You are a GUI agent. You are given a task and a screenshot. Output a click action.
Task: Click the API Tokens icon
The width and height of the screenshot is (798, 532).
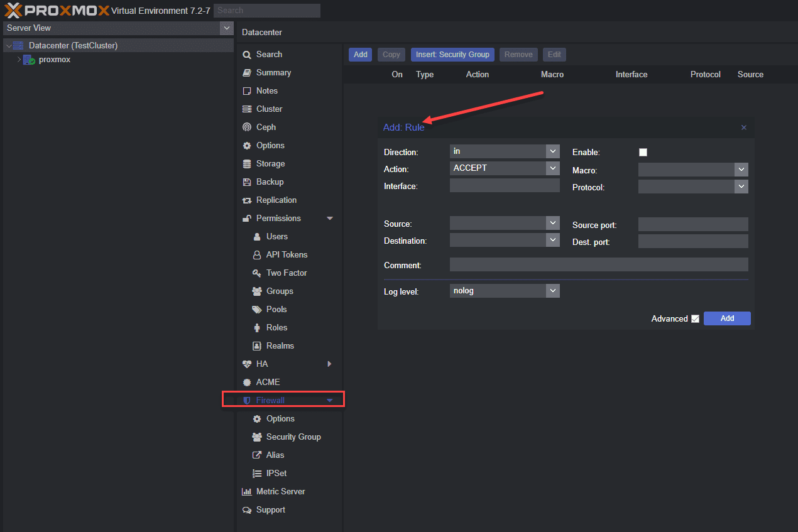[x=257, y=255]
